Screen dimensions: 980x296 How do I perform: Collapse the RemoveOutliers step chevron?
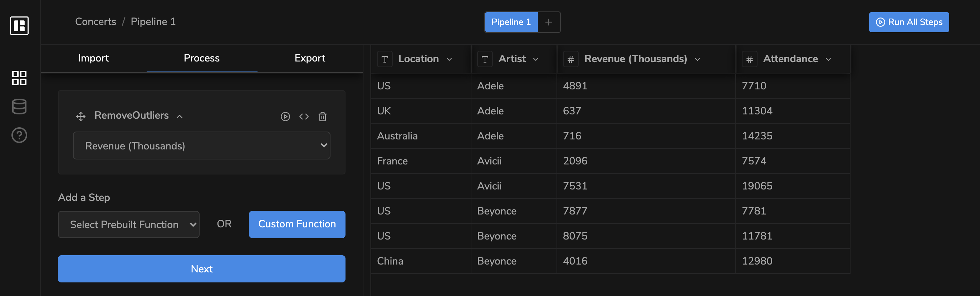(180, 117)
